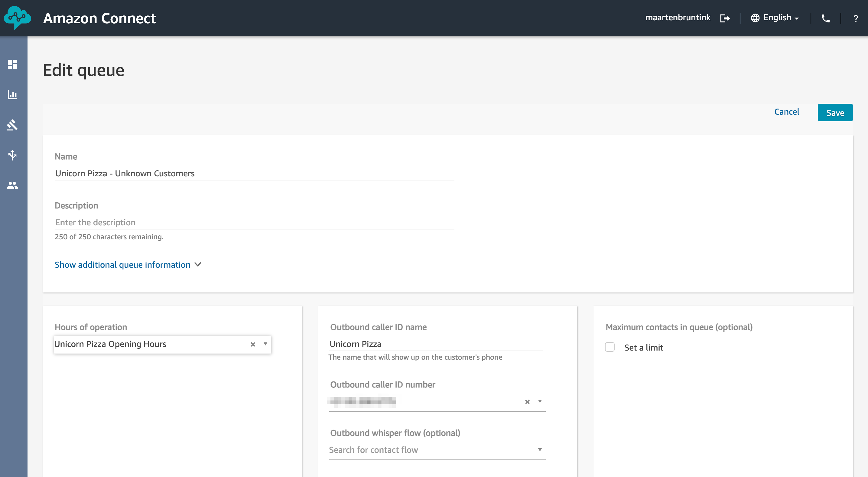Image resolution: width=868 pixels, height=477 pixels.
Task: Open the phone softphone icon
Action: click(826, 18)
